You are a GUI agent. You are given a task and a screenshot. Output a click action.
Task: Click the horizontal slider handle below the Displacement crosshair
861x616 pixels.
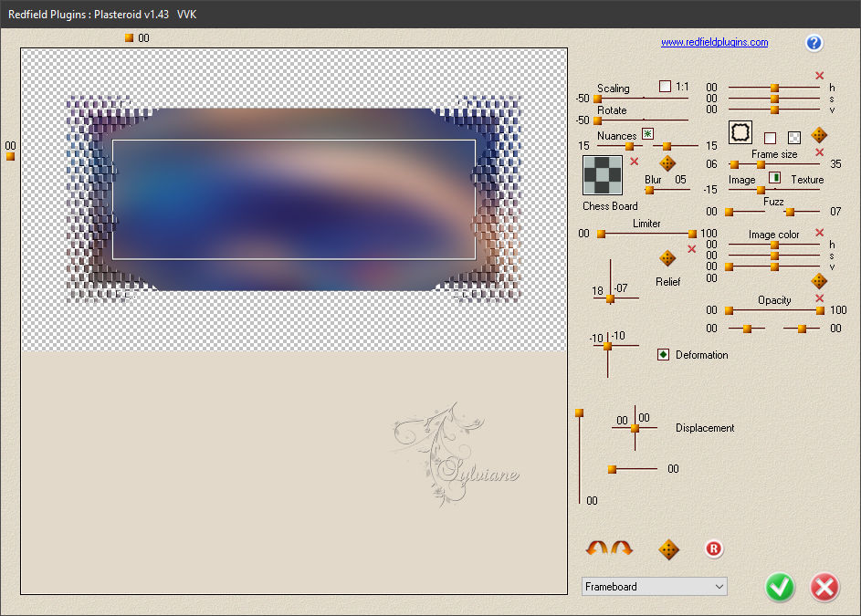pos(612,469)
